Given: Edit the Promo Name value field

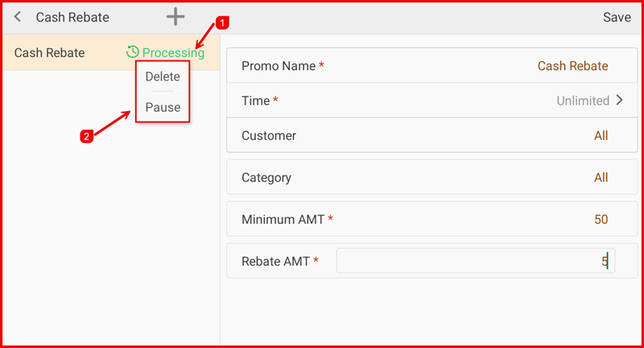Looking at the screenshot, I should [x=572, y=66].
